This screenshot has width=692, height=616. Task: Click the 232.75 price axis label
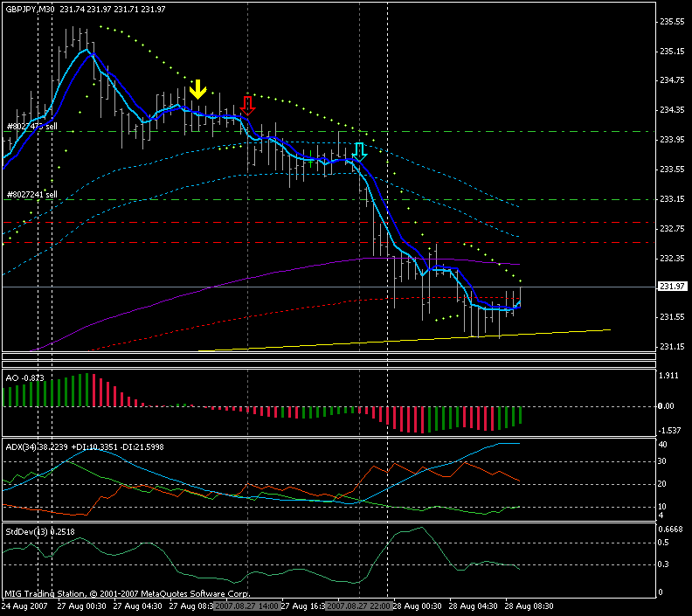click(x=672, y=229)
